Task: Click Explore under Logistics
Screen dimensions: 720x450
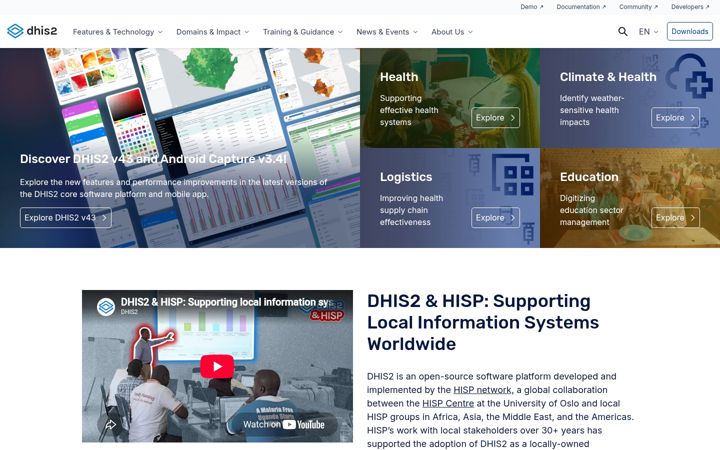Action: coord(495,218)
